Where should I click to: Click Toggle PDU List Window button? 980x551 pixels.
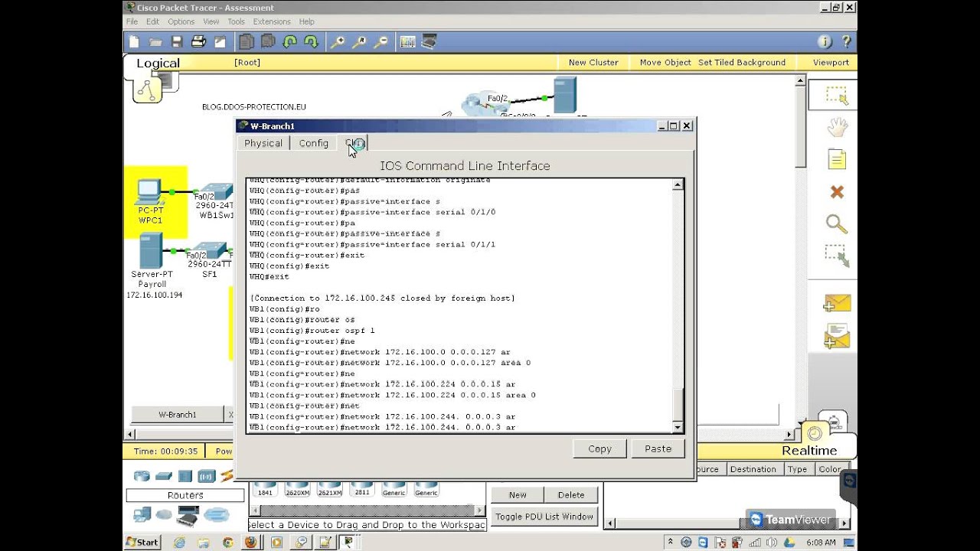pos(544,517)
